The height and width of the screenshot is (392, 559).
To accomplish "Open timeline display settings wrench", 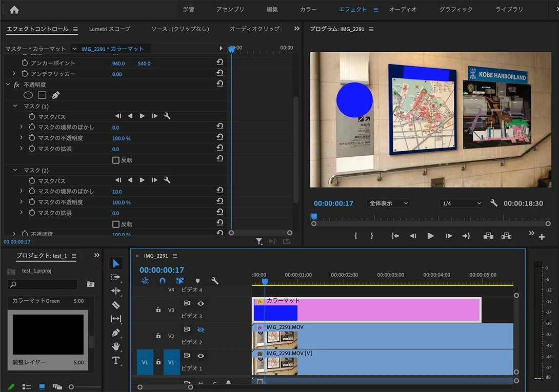I will 214,281.
